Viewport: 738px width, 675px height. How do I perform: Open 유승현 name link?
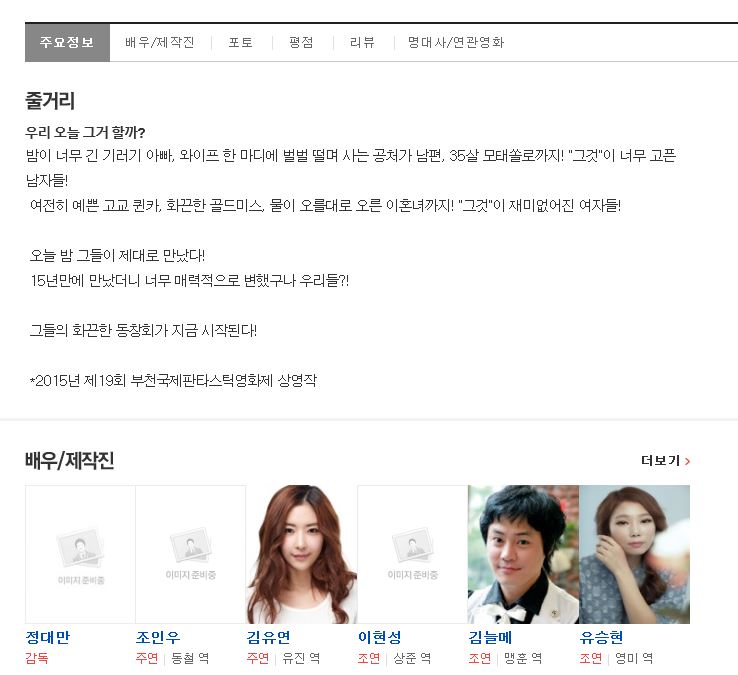click(602, 637)
